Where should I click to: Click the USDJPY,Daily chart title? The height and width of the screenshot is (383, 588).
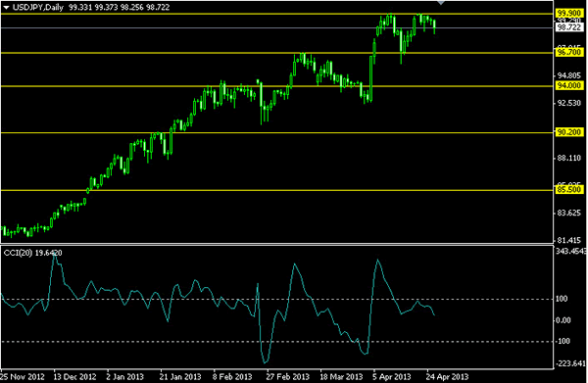click(38, 8)
